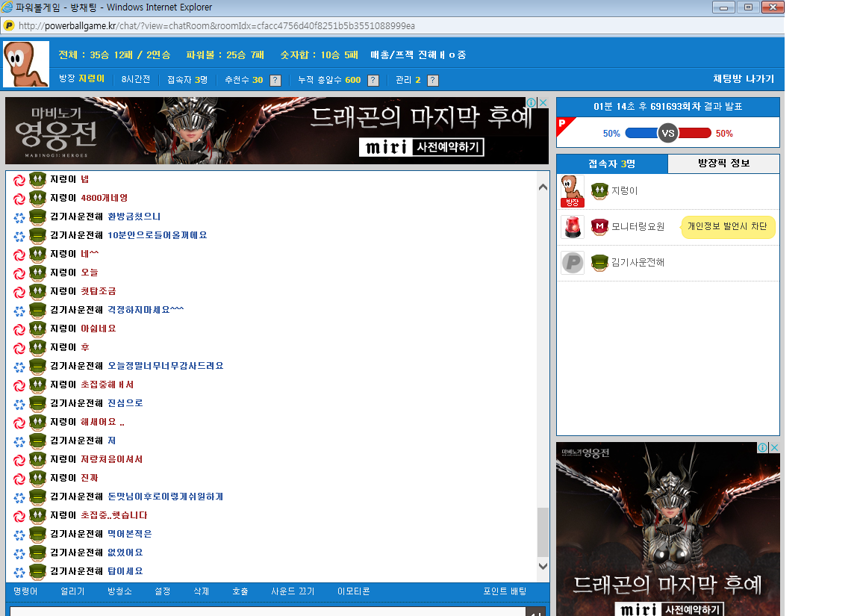Click blue swirl icon on '탑이세요' message
Screen dimensions: 860x616
click(19, 571)
